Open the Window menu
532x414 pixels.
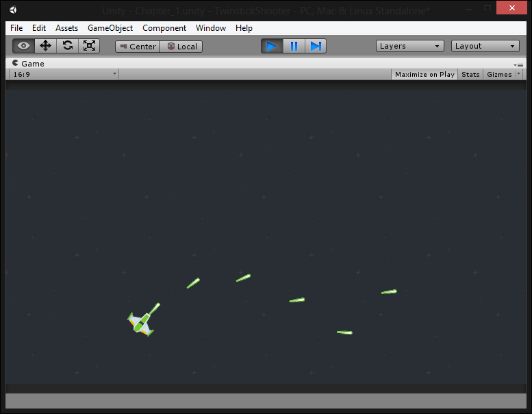pos(211,28)
